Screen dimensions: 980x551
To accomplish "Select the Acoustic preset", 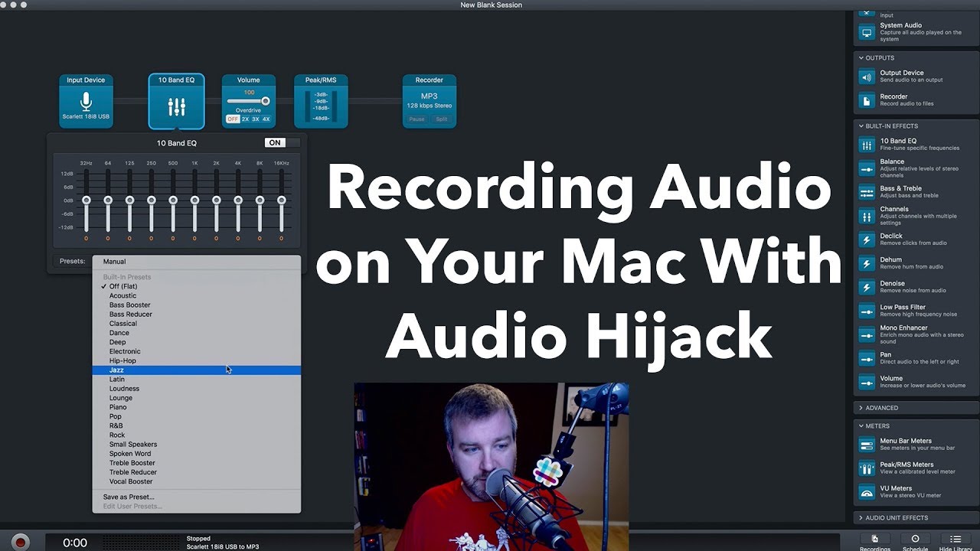I will [197, 295].
